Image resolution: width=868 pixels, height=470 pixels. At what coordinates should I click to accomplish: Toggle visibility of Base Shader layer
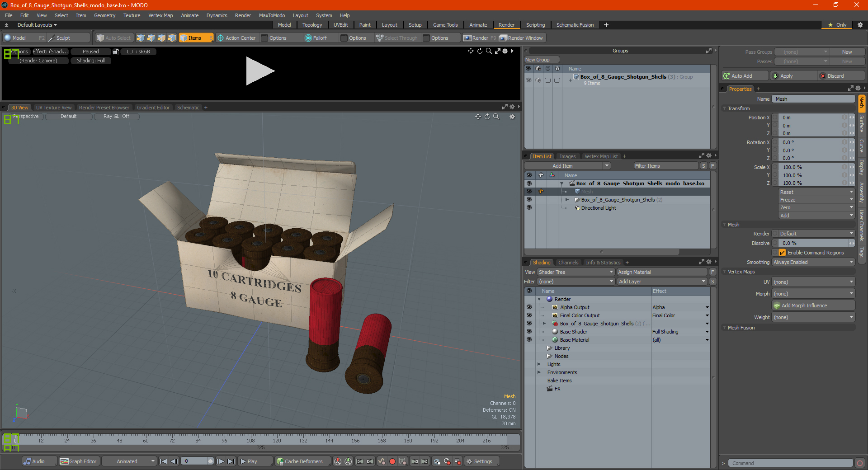click(x=529, y=332)
